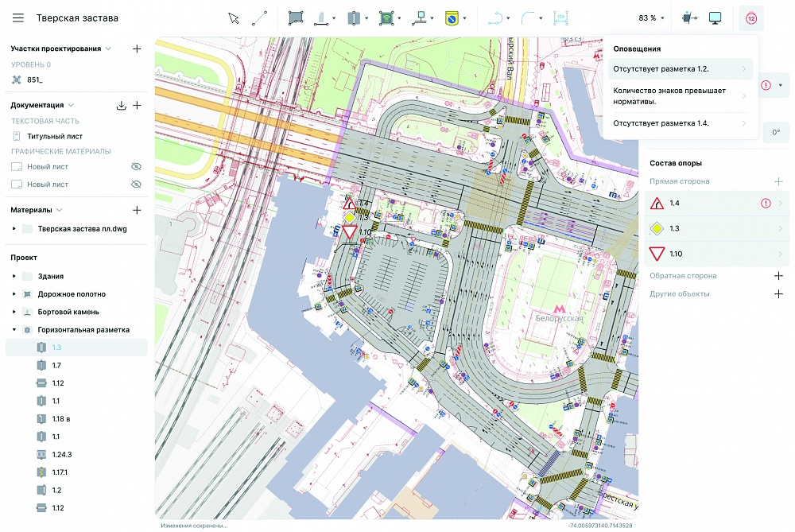The image size is (795, 532).
Task: Click the 0° rotation field
Action: [x=776, y=132]
